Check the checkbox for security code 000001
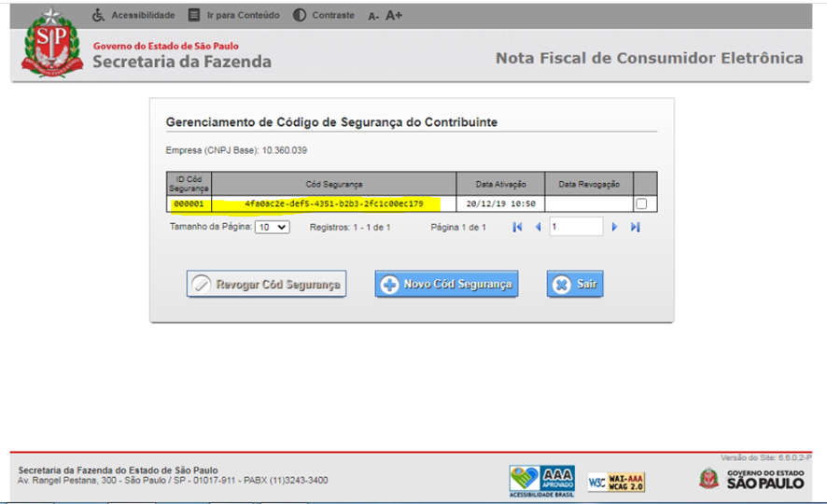 (x=641, y=204)
